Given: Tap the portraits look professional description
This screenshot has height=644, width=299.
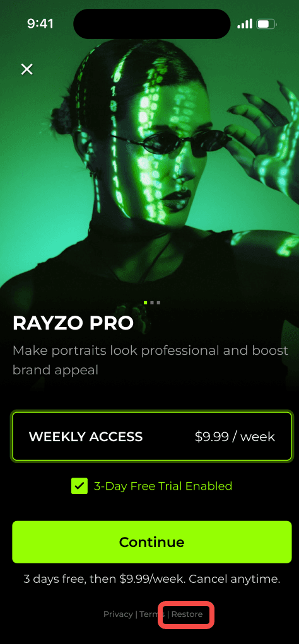Looking at the screenshot, I should [150, 360].
